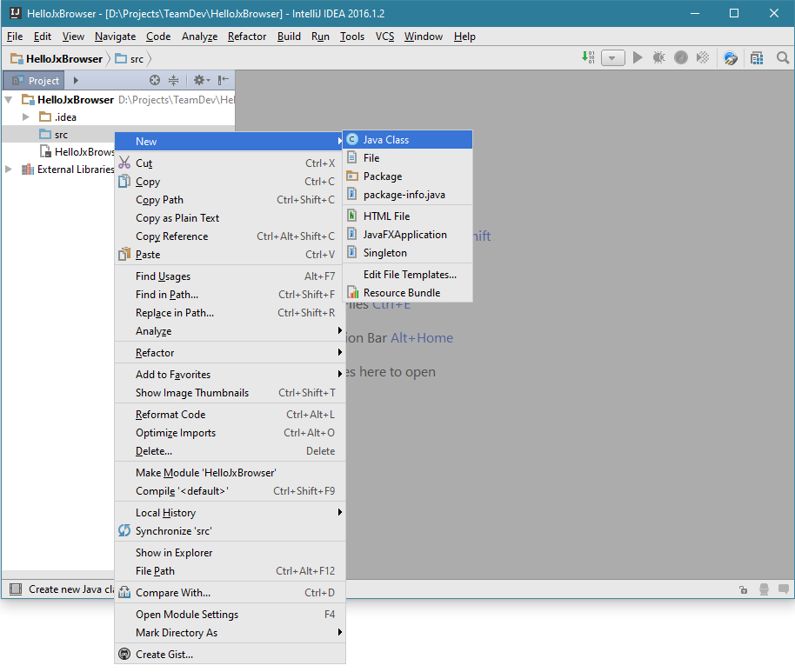
Task: Expand the .idea folder node
Action: (x=26, y=117)
